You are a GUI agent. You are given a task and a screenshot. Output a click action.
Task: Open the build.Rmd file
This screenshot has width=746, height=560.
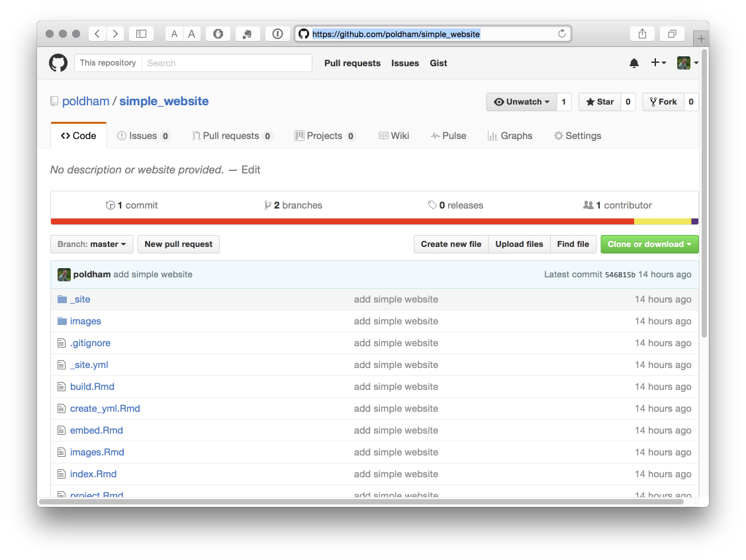tap(92, 387)
